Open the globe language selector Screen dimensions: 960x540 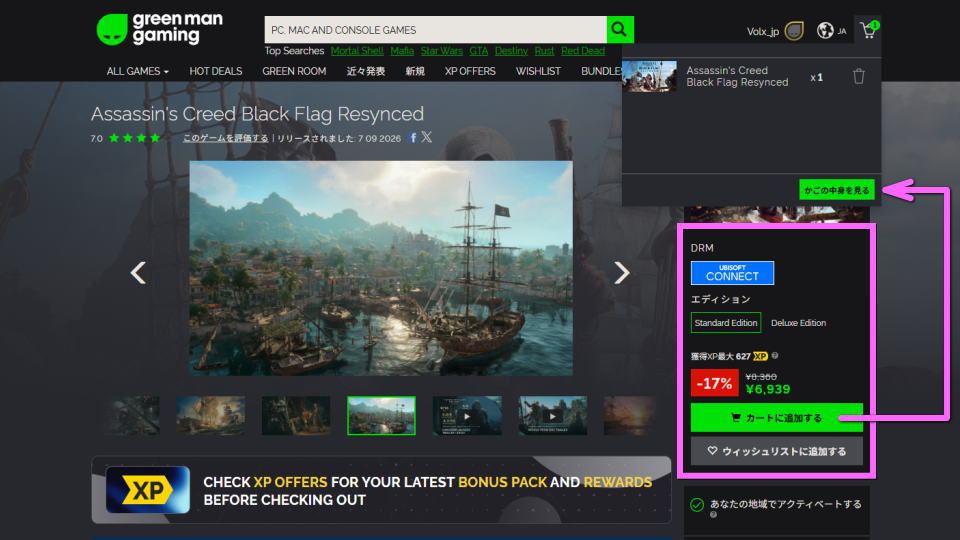click(825, 30)
